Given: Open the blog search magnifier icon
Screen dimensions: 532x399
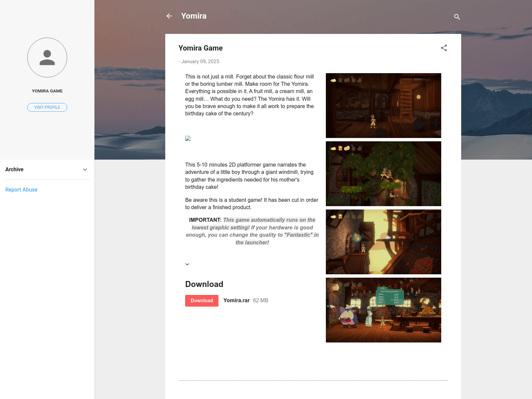Looking at the screenshot, I should pyautogui.click(x=457, y=17).
